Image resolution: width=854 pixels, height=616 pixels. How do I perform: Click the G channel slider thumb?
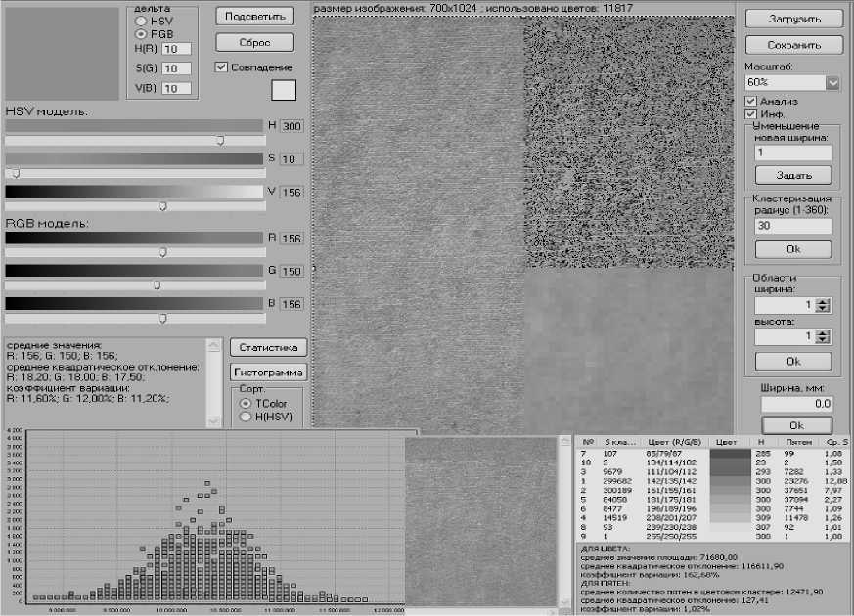(x=157, y=286)
